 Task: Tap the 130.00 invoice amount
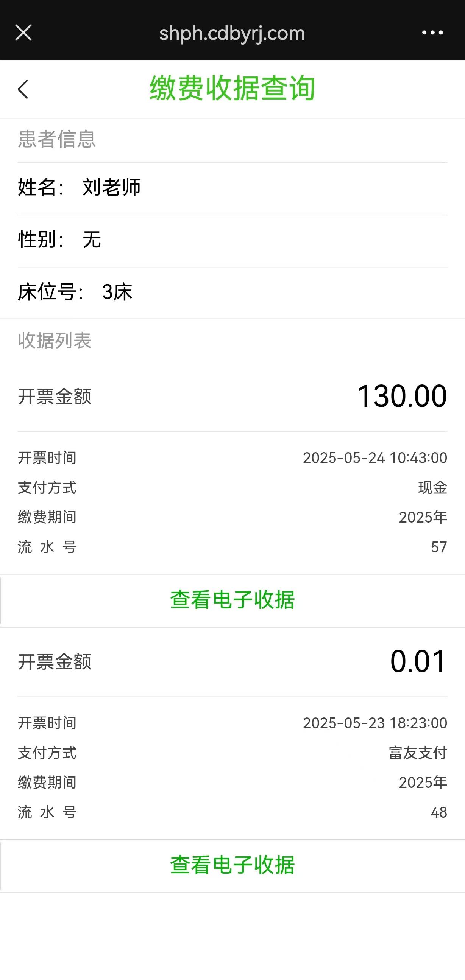402,396
